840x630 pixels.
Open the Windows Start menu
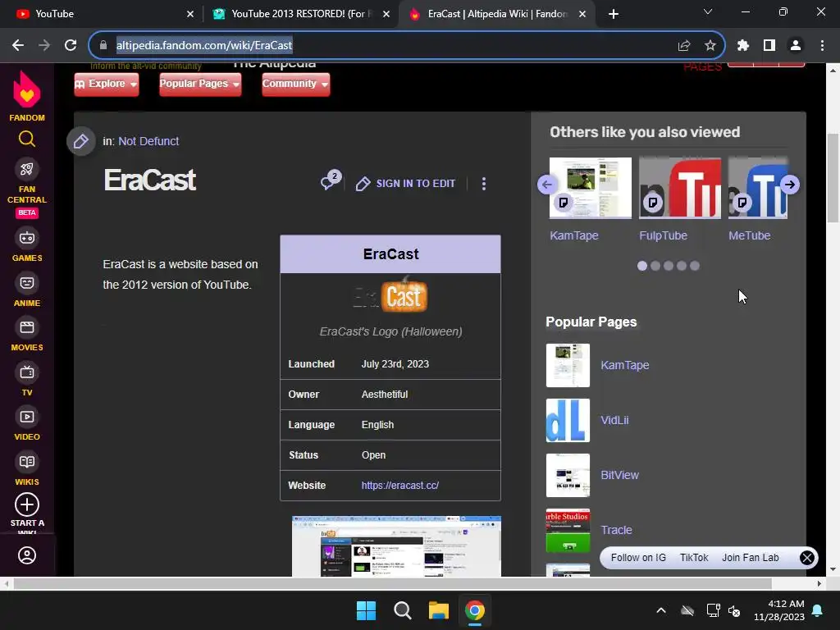pos(367,610)
